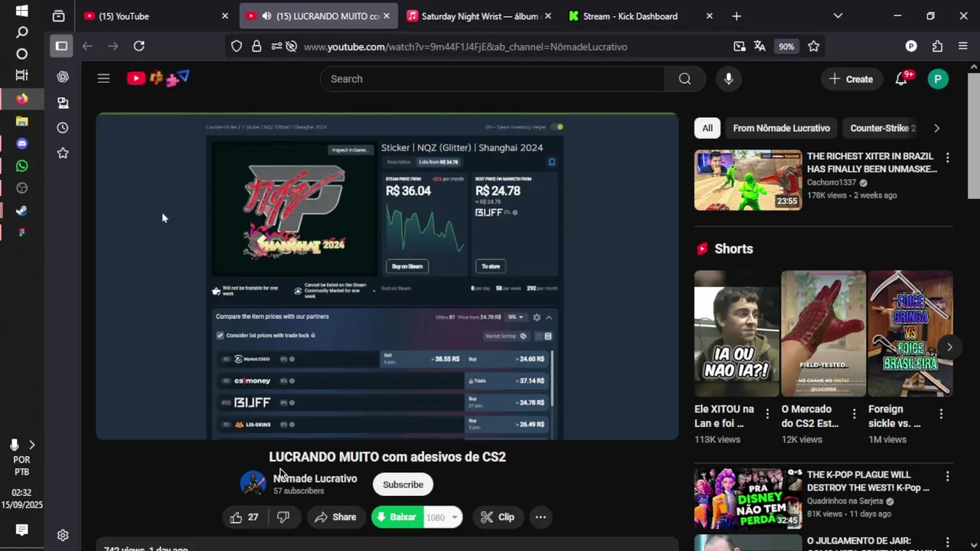
Task: Open options for O Mercado do CS2 short
Action: pos(854,413)
